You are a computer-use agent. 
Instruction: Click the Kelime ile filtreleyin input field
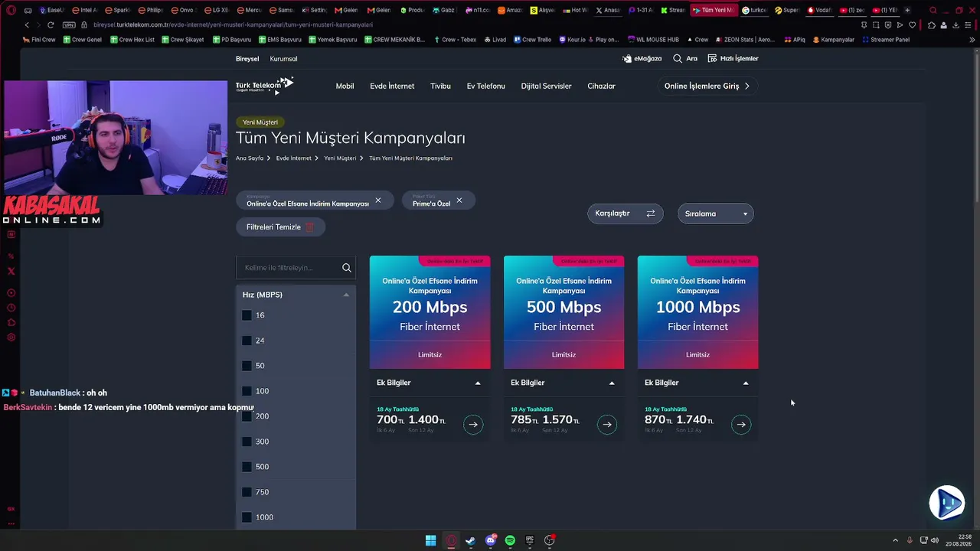click(296, 268)
